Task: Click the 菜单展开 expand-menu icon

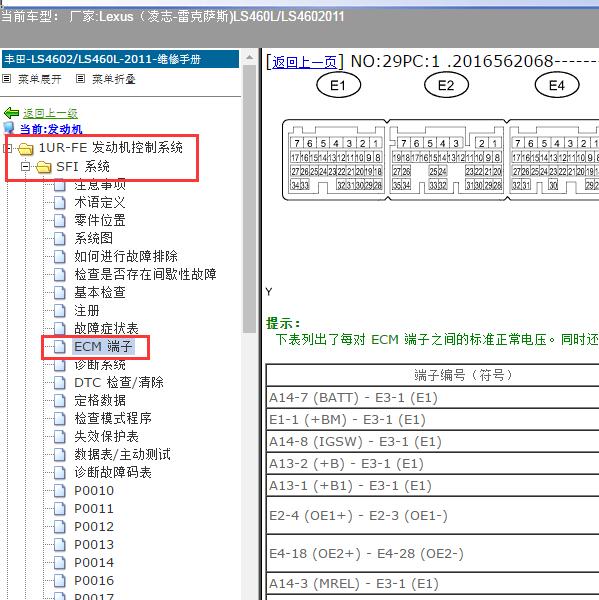Action: pos(7,79)
